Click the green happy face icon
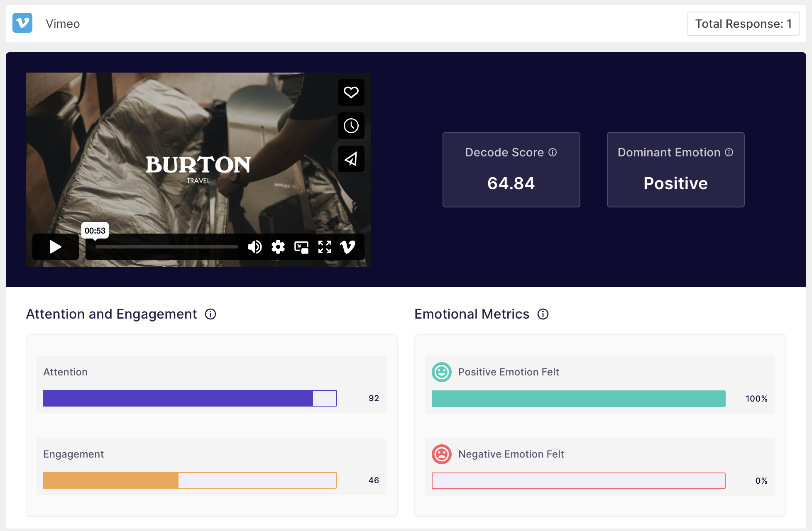 442,372
